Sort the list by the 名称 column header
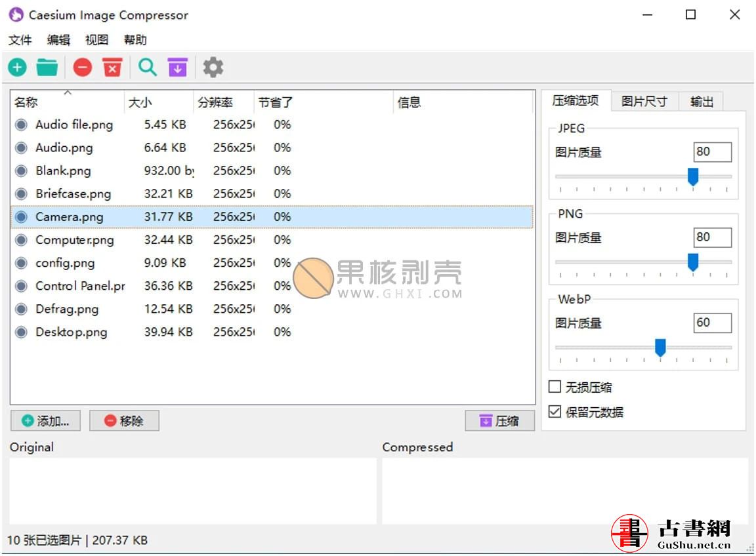756x556 pixels. coord(26,102)
